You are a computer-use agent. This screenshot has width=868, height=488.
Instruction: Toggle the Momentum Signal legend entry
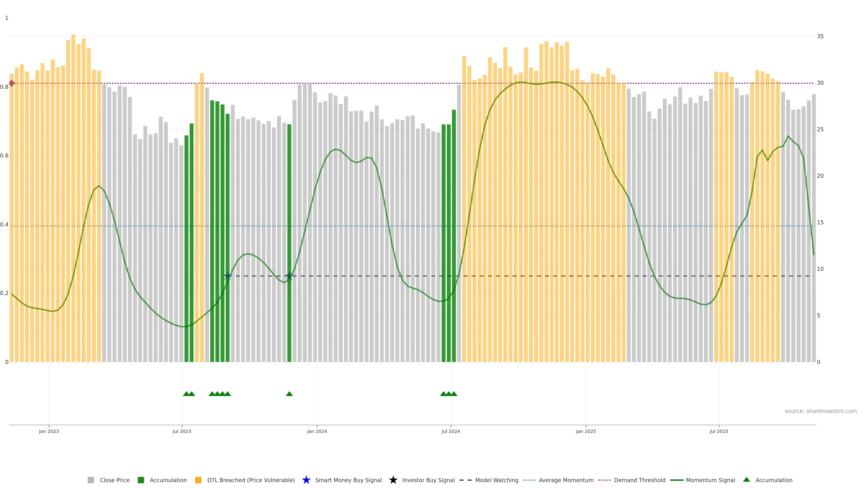pos(710,480)
